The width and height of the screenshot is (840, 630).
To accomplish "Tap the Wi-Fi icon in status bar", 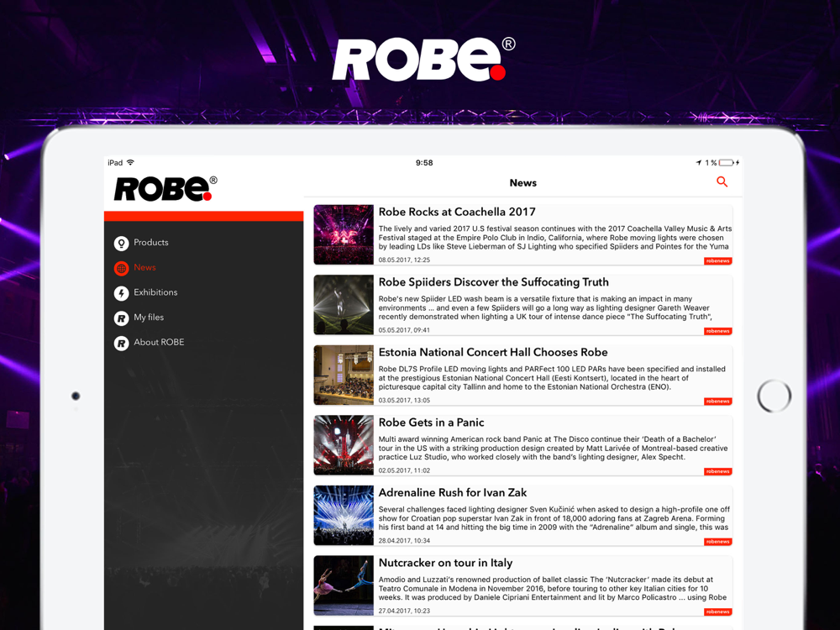I will [x=130, y=162].
